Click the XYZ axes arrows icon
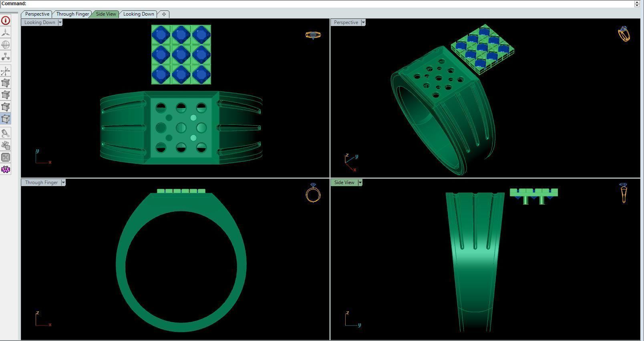Image resolution: width=644 pixels, height=341 pixels. pos(6,71)
